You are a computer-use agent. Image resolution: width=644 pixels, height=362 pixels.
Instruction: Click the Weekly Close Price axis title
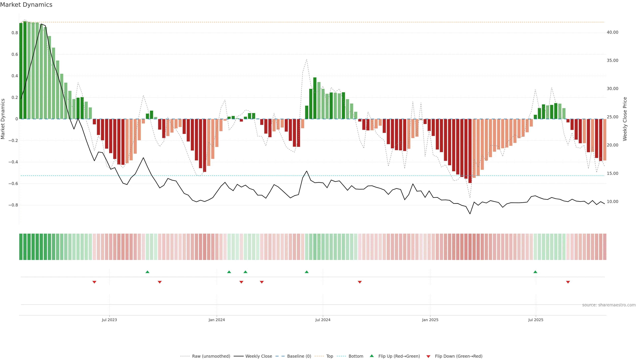point(625,119)
